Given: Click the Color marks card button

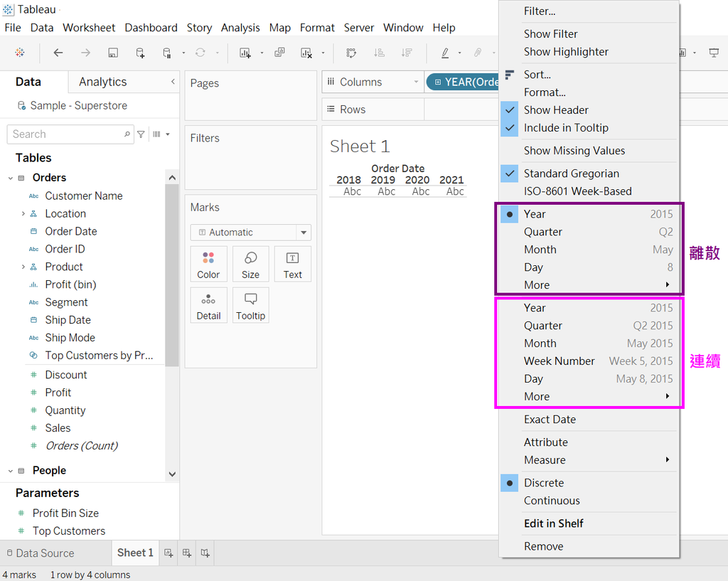Looking at the screenshot, I should tap(208, 265).
